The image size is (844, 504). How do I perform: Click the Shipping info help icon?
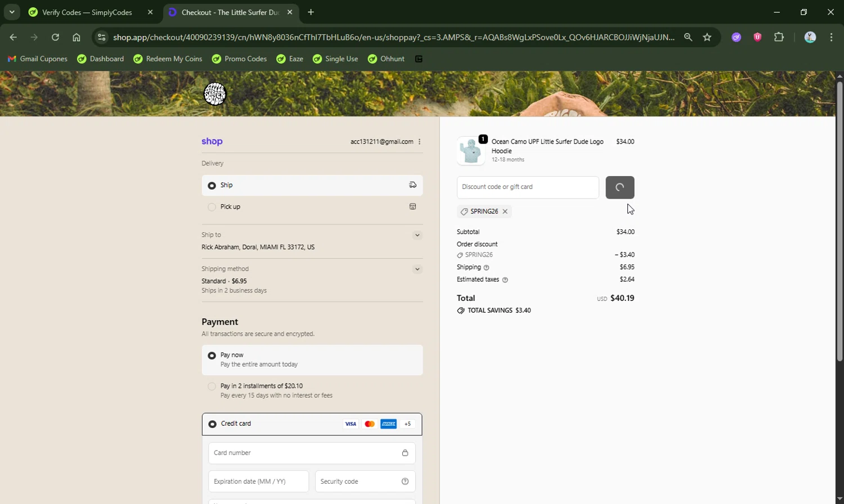pyautogui.click(x=487, y=268)
